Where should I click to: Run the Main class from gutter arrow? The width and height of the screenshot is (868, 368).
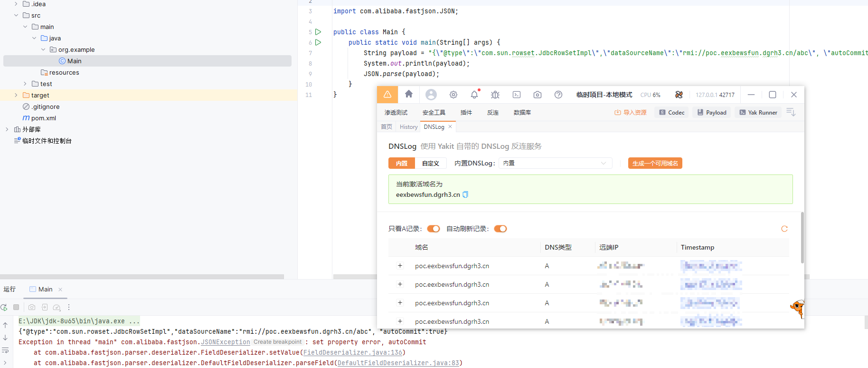click(x=318, y=32)
